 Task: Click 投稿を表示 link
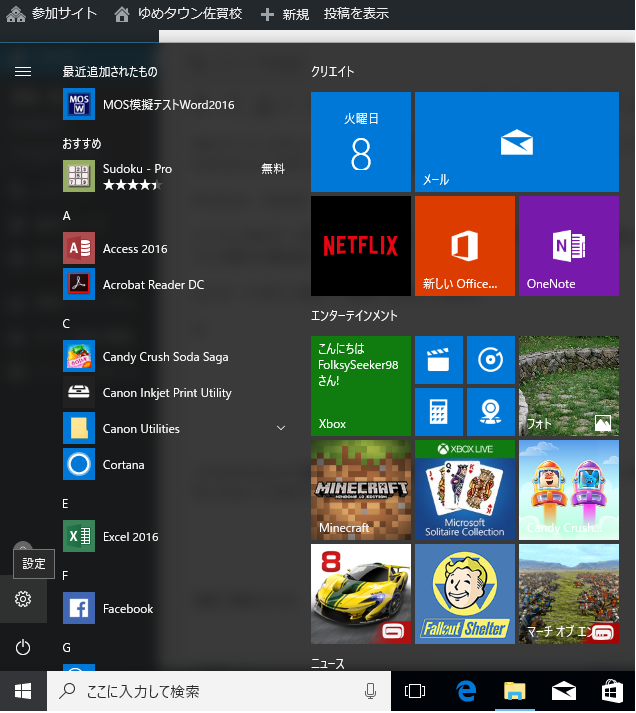point(356,14)
